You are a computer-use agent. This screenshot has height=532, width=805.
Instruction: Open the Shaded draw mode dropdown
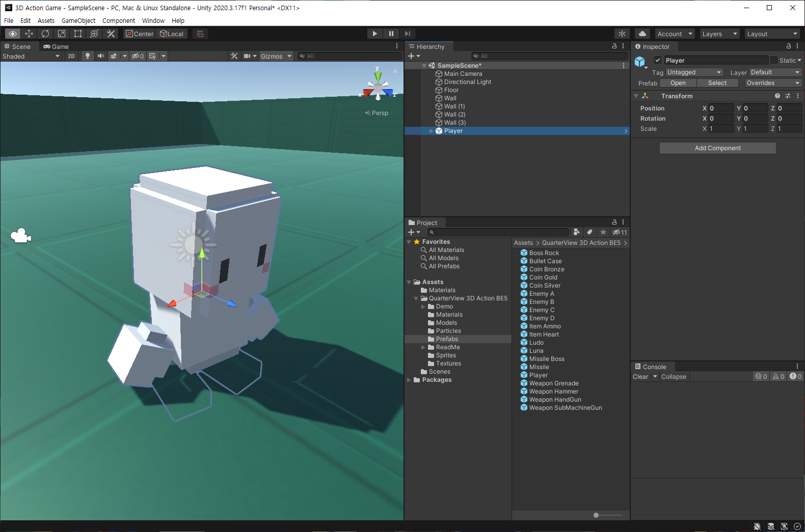(x=31, y=56)
